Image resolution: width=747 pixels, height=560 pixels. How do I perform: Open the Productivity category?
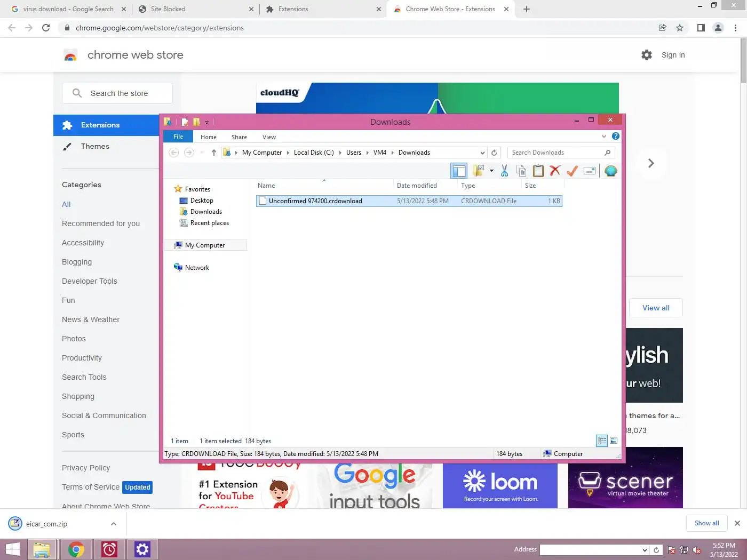[x=82, y=358]
